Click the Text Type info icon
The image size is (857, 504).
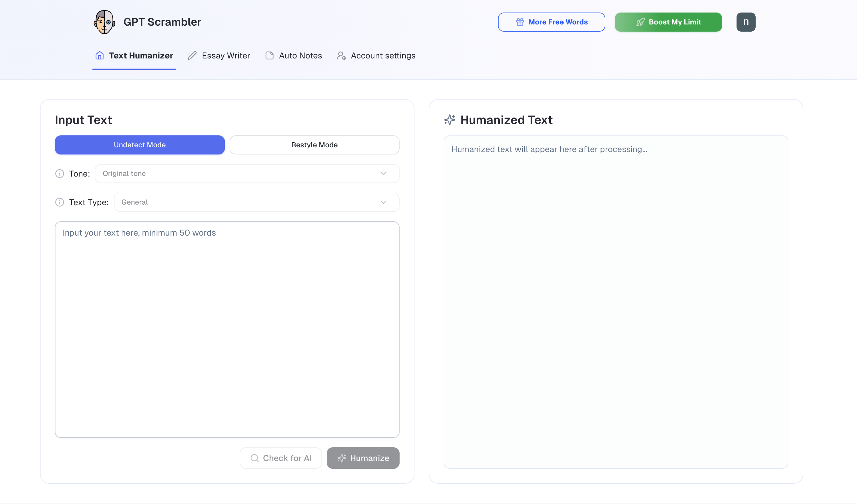60,202
